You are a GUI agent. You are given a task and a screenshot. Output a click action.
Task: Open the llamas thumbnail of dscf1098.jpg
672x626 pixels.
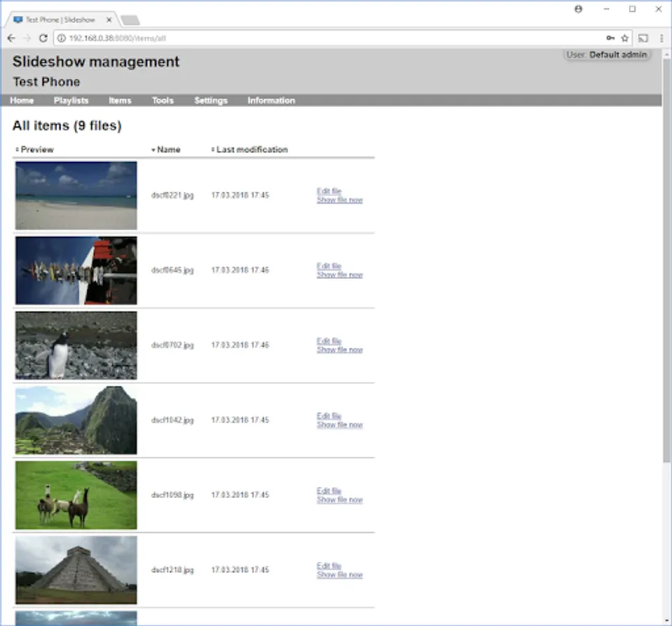(x=77, y=495)
